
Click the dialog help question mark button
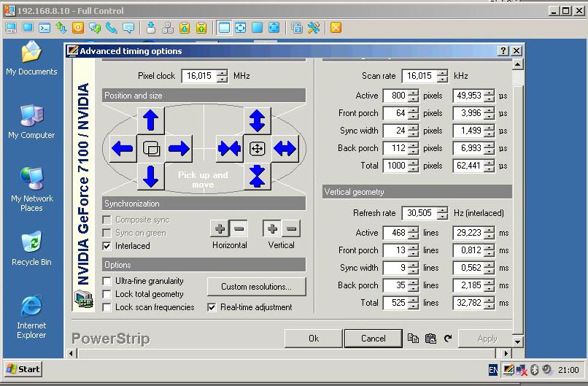tap(503, 50)
